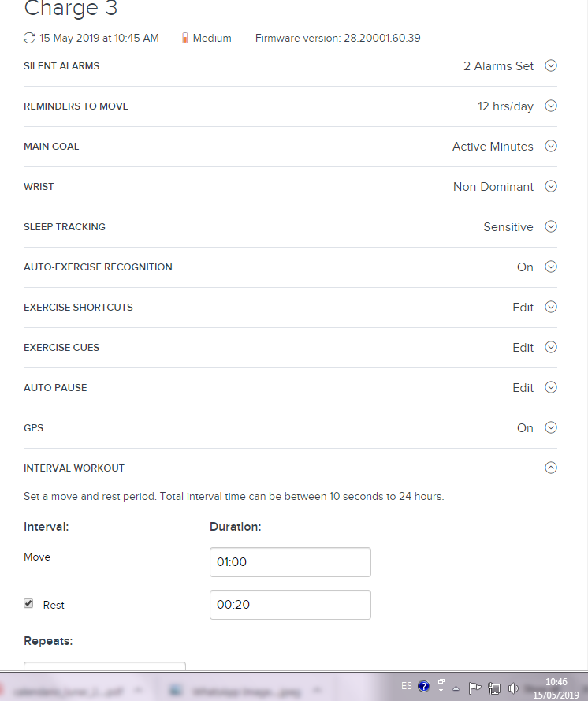The height and width of the screenshot is (701, 588).
Task: Click the Move duration input field
Action: (x=290, y=562)
